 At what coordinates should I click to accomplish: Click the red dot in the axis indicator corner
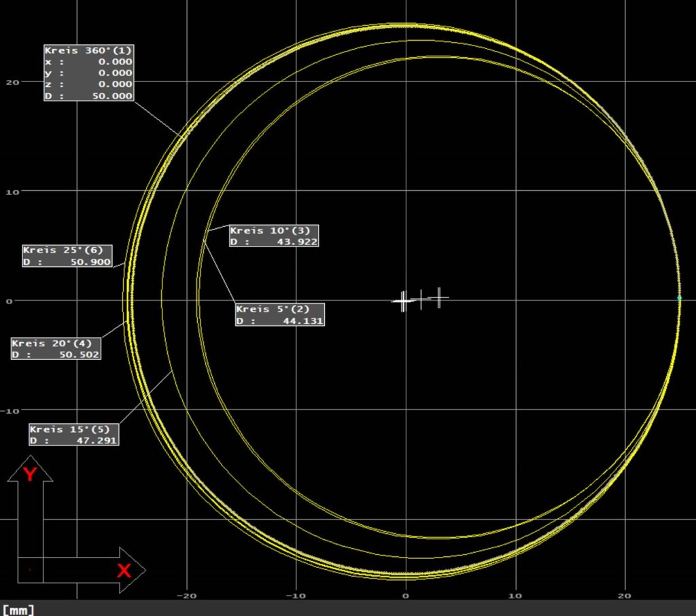pyautogui.click(x=30, y=570)
